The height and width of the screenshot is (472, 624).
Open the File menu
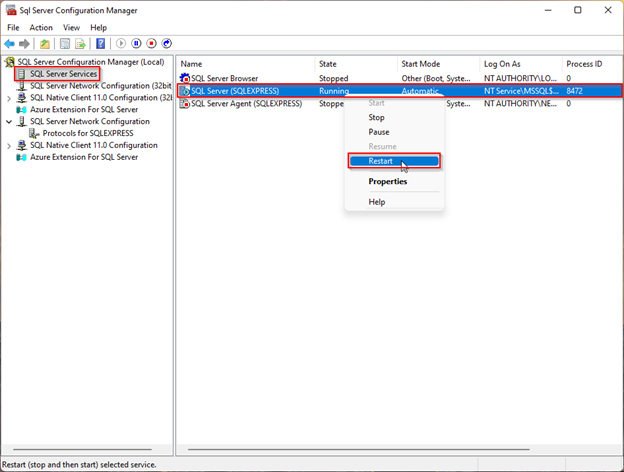[13, 27]
